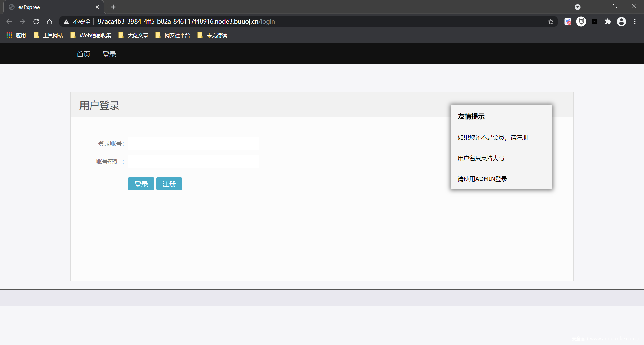Screen dimensions: 644x345
Task: Focus the 登录账号 input field
Action: pos(193,143)
